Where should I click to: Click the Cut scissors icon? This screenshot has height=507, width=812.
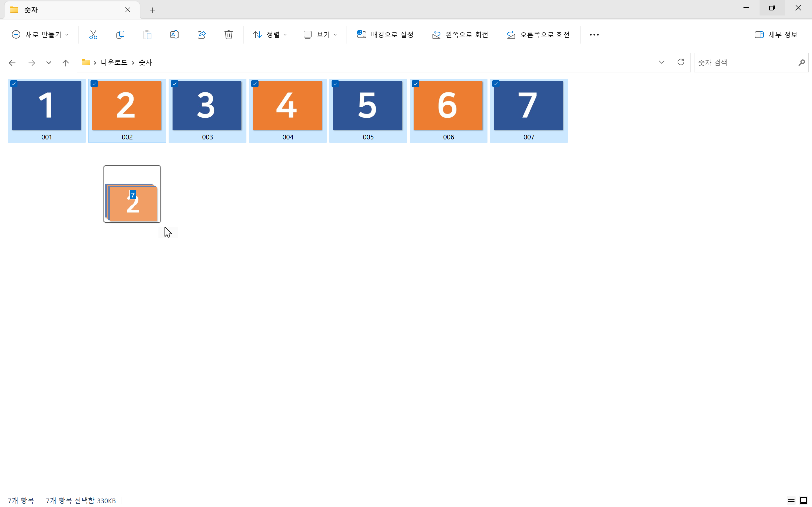(93, 35)
